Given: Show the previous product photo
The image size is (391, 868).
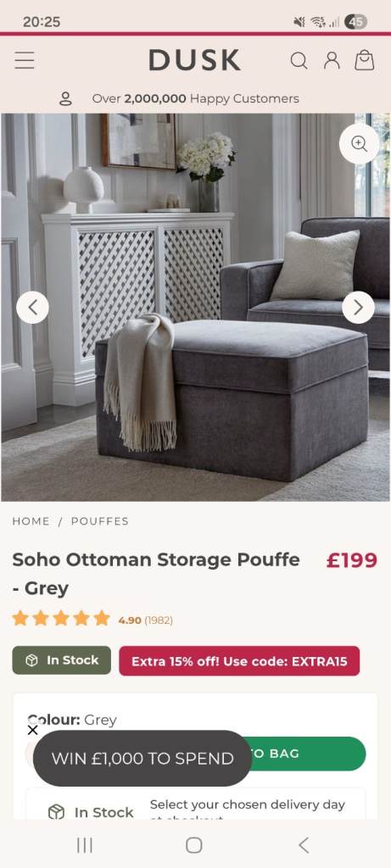Looking at the screenshot, I should [x=33, y=307].
